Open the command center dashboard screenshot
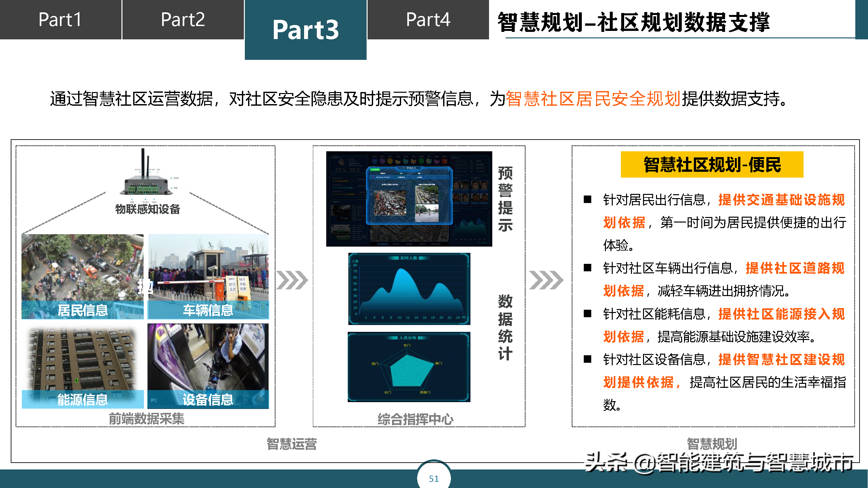868x488 pixels. tap(409, 199)
